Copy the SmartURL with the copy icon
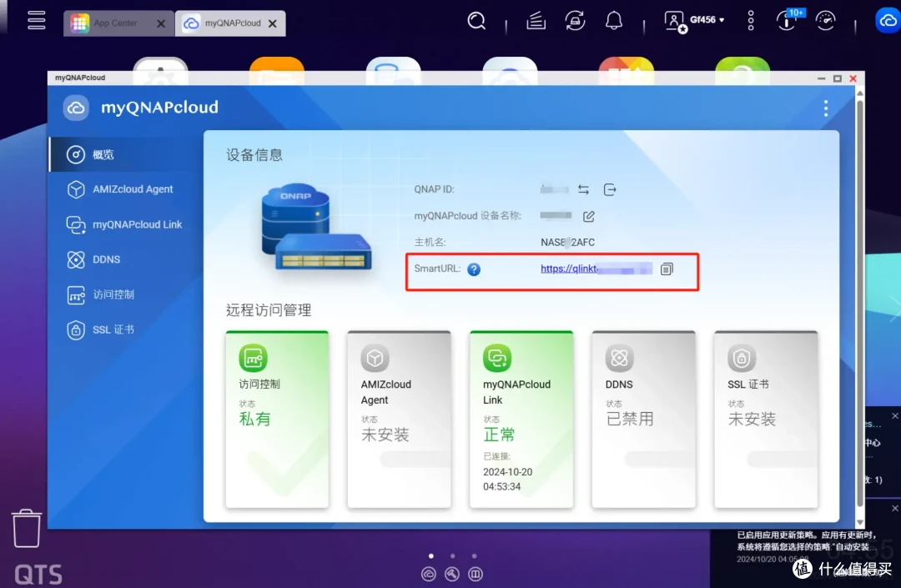 coord(667,269)
